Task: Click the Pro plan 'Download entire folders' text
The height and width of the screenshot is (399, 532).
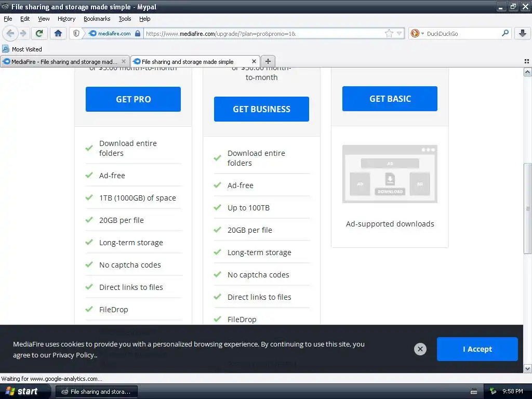Action: (128, 148)
